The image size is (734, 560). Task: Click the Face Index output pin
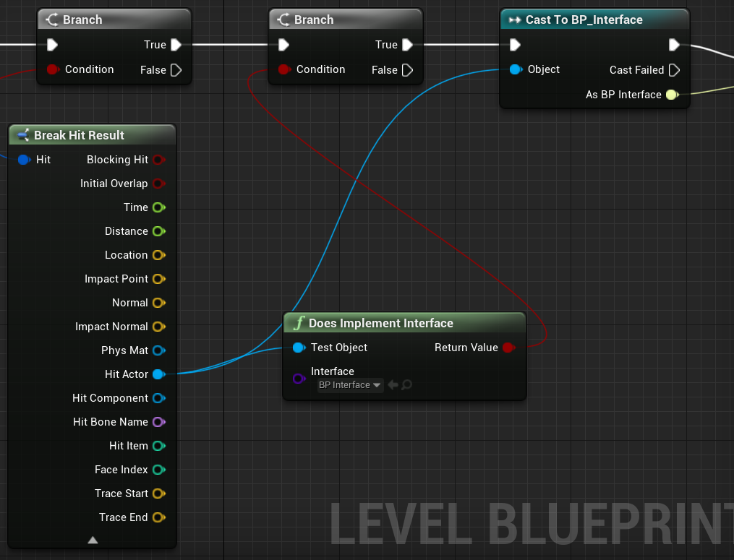tap(159, 470)
